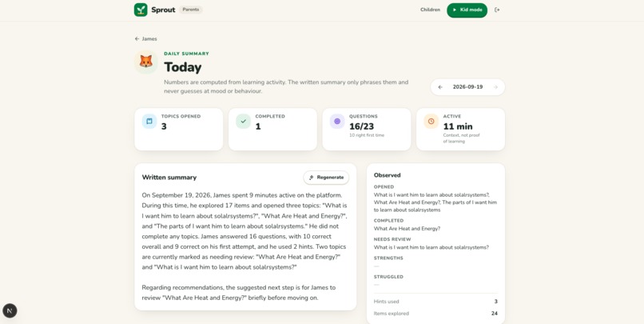Open the Children page link

pyautogui.click(x=430, y=10)
